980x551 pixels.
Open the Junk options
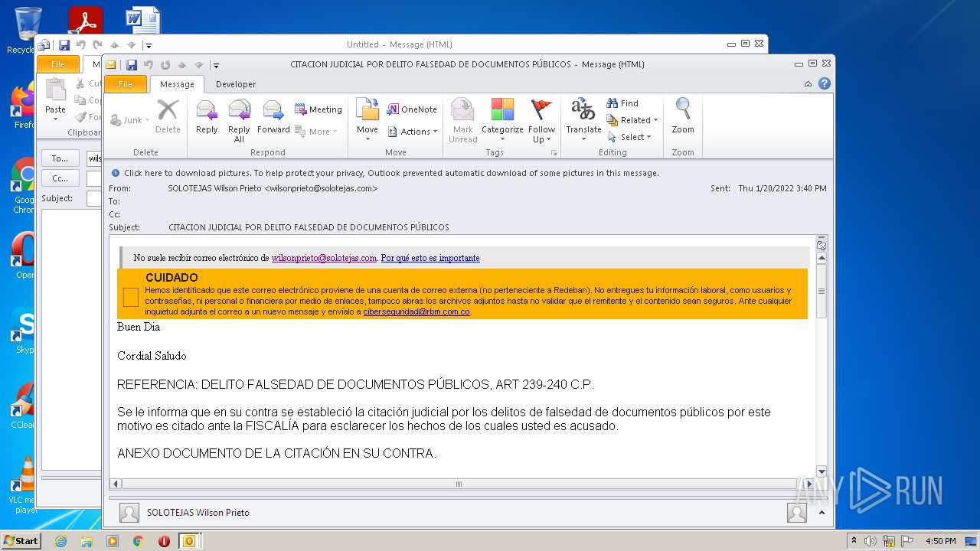129,120
